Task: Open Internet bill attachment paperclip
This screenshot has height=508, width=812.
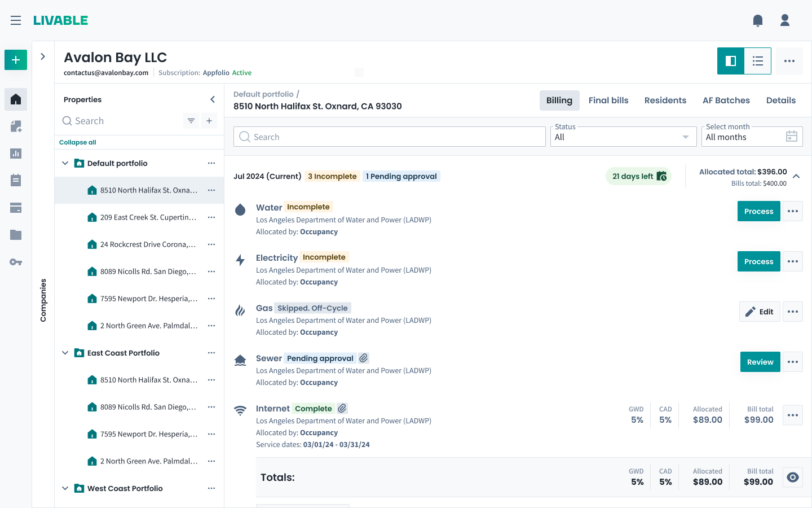Action: coord(342,408)
